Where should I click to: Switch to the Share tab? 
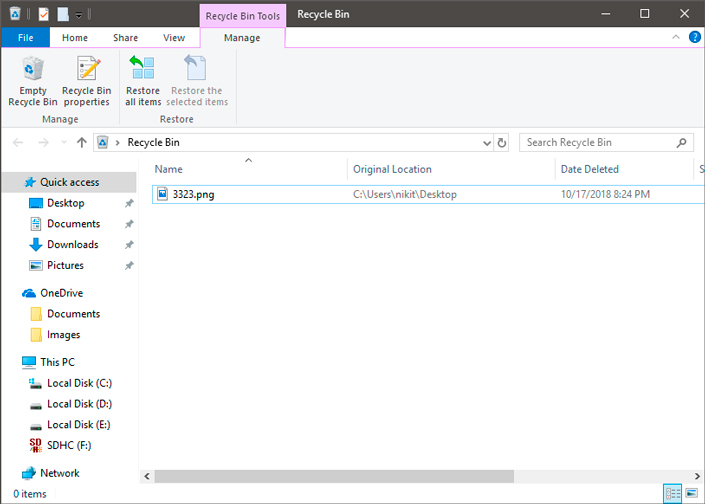coord(125,38)
